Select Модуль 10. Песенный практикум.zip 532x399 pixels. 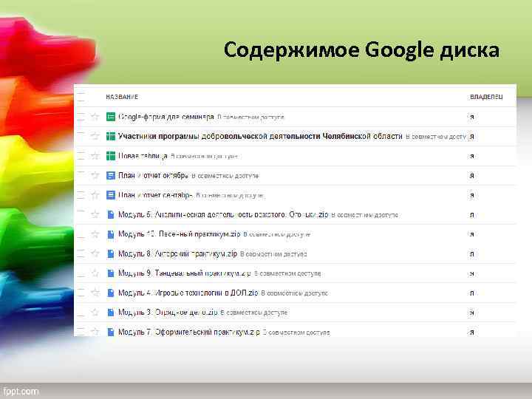coord(179,234)
